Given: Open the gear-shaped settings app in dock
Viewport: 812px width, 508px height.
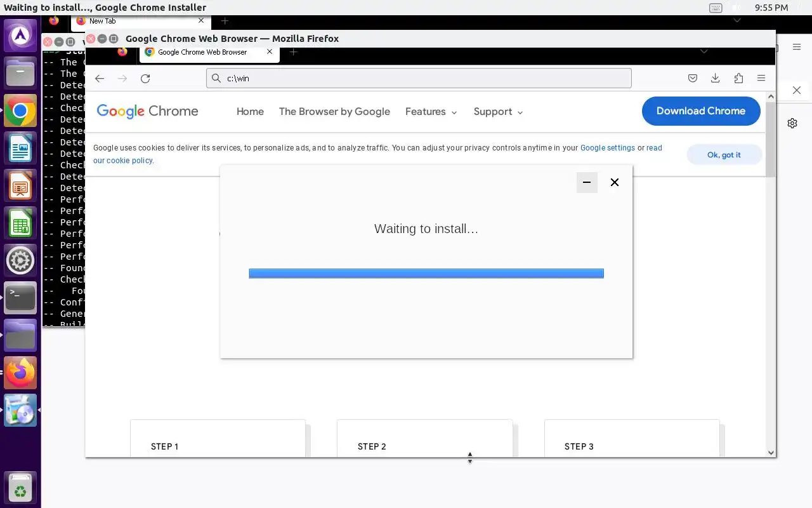Looking at the screenshot, I should coord(20,261).
